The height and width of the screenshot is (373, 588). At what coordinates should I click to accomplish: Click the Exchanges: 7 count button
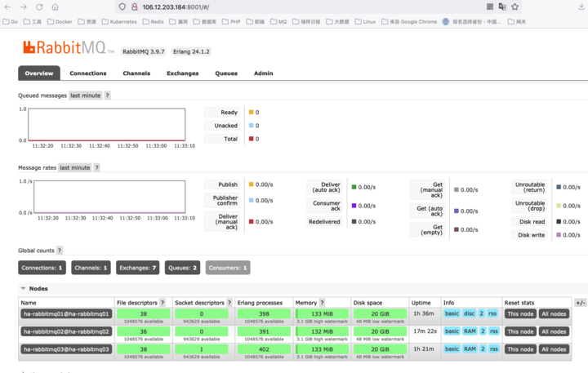(138, 268)
